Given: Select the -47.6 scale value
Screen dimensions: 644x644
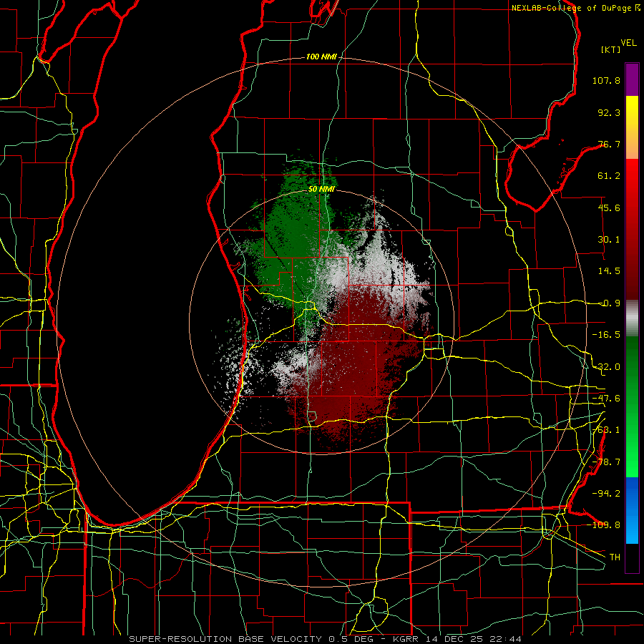Looking at the screenshot, I should click(606, 399).
